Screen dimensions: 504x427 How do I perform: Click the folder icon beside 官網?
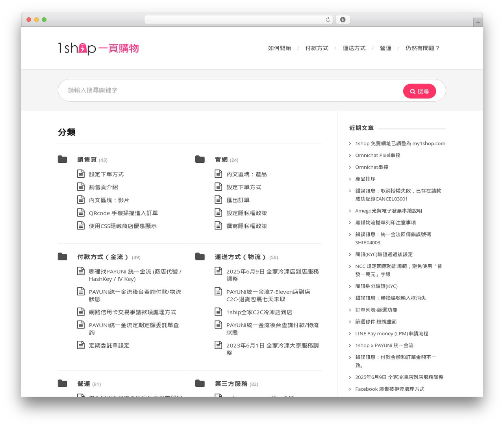point(200,159)
